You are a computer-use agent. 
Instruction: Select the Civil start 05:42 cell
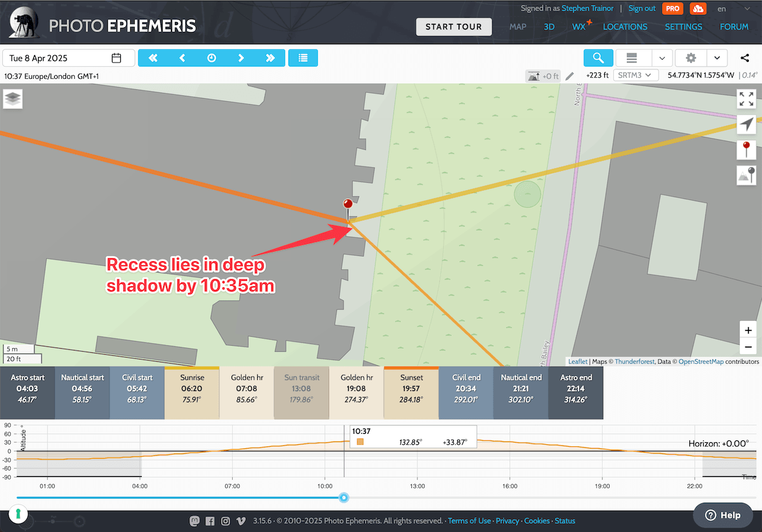[x=137, y=393]
